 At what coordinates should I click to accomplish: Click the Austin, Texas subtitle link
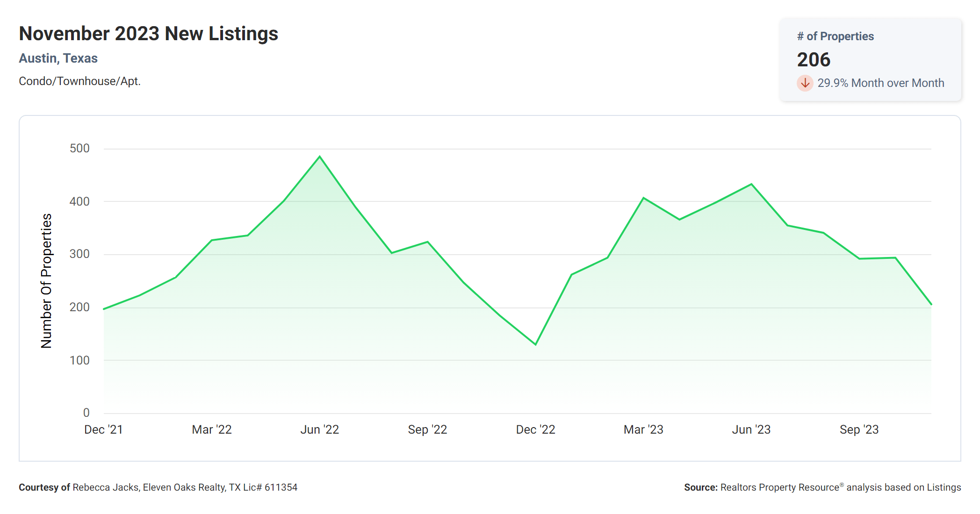[x=58, y=58]
